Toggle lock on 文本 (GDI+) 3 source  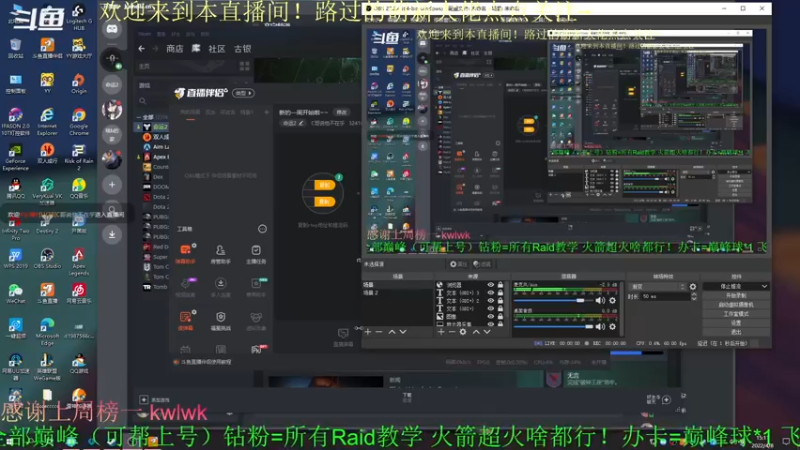[x=501, y=293]
